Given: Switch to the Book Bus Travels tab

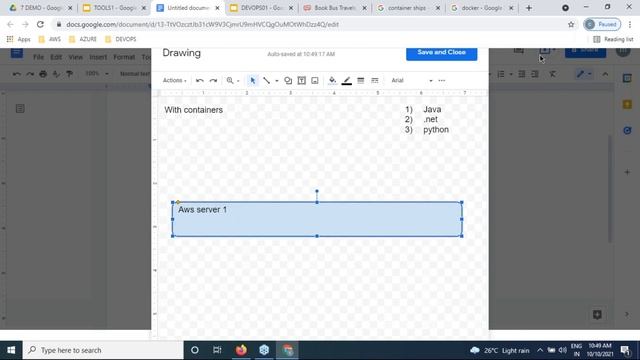Looking at the screenshot, I should click(335, 8).
